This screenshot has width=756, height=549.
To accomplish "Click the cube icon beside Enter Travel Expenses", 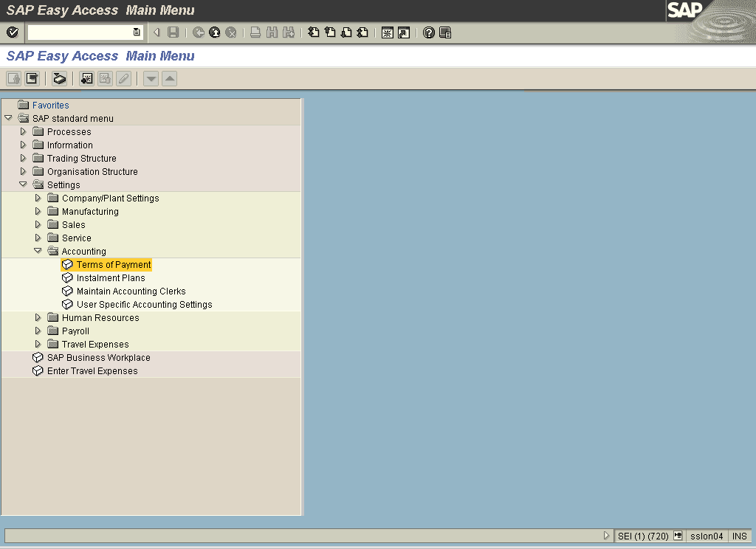I will click(x=38, y=370).
